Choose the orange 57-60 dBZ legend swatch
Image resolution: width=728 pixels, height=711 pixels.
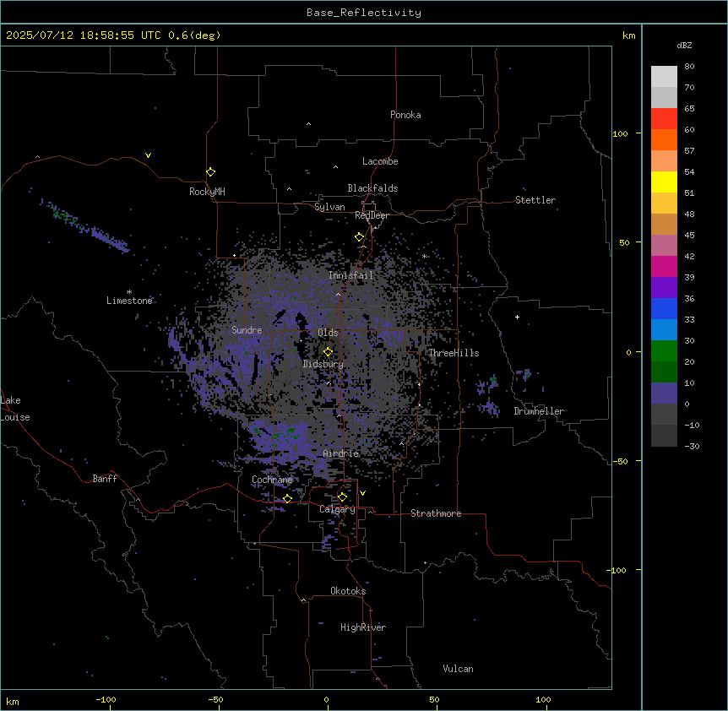[664, 139]
